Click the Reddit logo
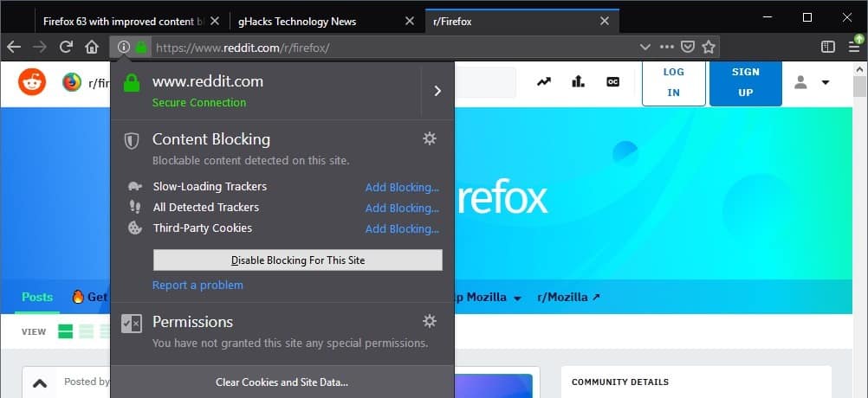 (x=32, y=82)
